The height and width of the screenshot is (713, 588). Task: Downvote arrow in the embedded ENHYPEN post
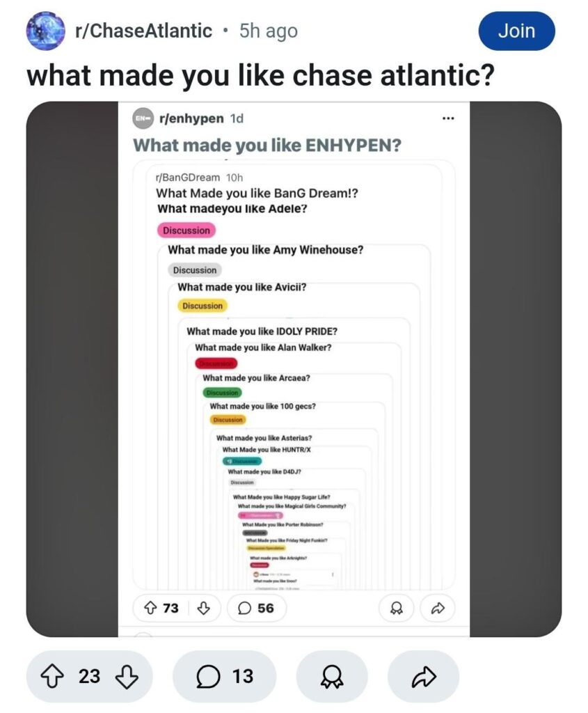click(x=203, y=608)
